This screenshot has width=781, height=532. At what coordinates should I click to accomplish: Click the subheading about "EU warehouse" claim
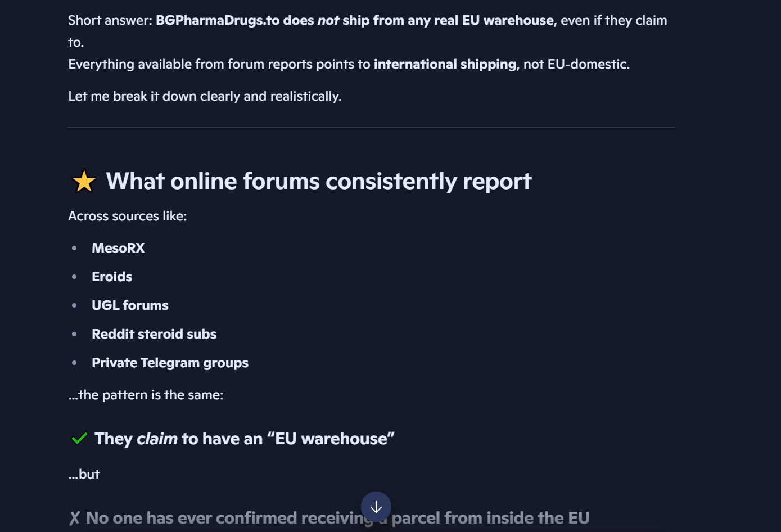pos(245,439)
